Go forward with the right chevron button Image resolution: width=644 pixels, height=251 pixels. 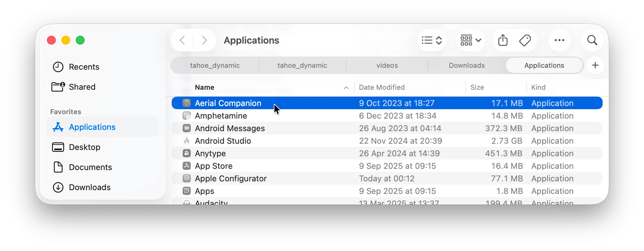205,40
